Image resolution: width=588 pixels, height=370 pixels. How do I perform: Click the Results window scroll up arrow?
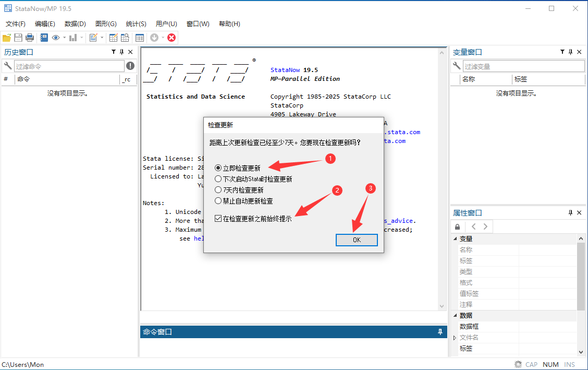pos(442,53)
